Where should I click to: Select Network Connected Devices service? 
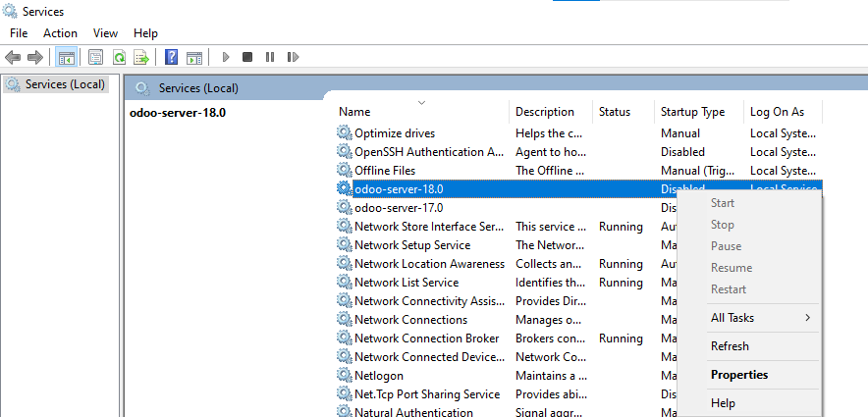[429, 357]
